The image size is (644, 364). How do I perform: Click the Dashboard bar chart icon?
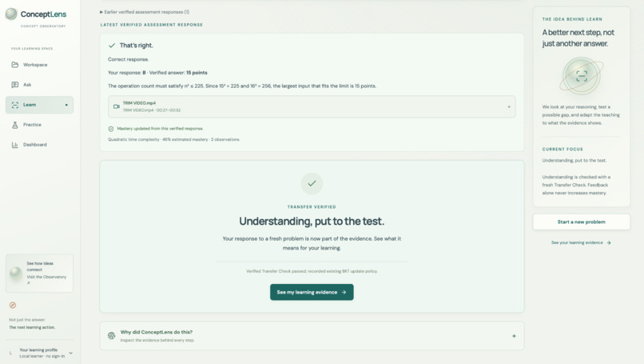tap(15, 145)
